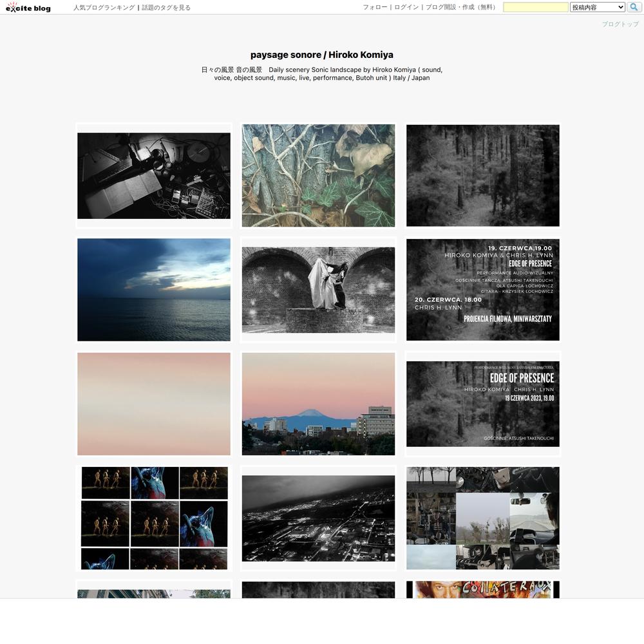Click the ログイン link
This screenshot has width=644, height=644.
click(406, 7)
